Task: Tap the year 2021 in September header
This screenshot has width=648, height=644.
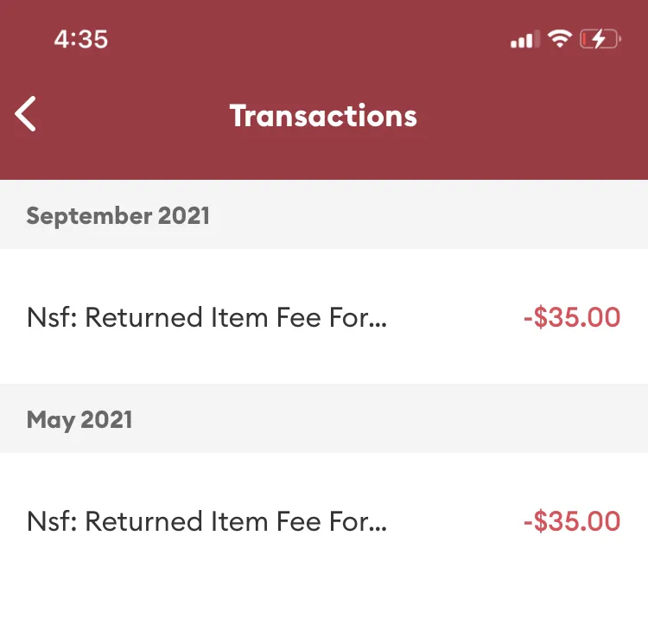Action: [x=183, y=215]
